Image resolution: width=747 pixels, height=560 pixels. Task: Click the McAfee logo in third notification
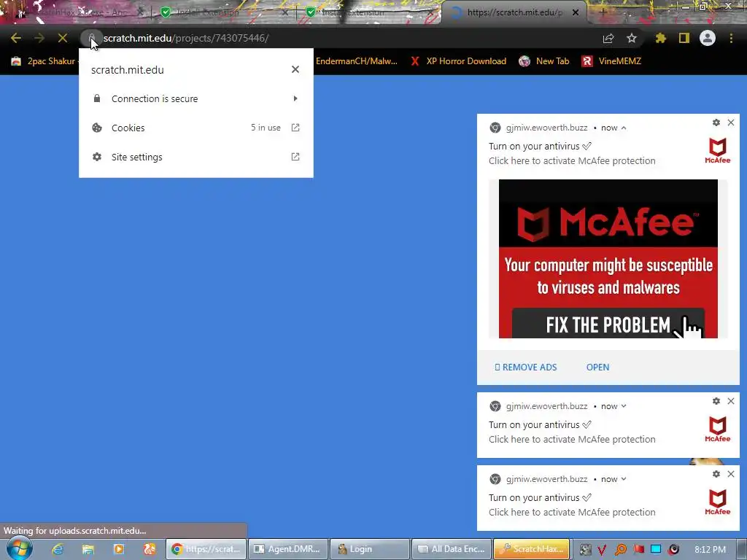click(718, 502)
